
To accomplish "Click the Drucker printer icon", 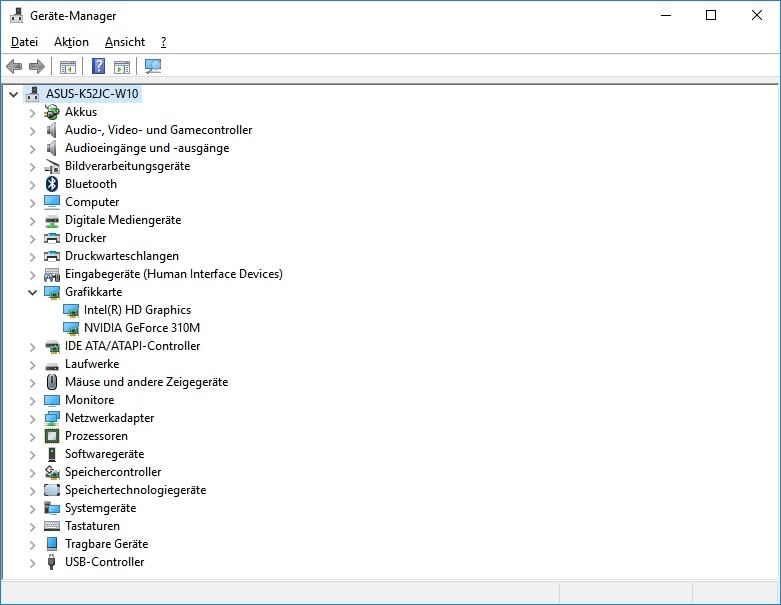I will point(52,238).
